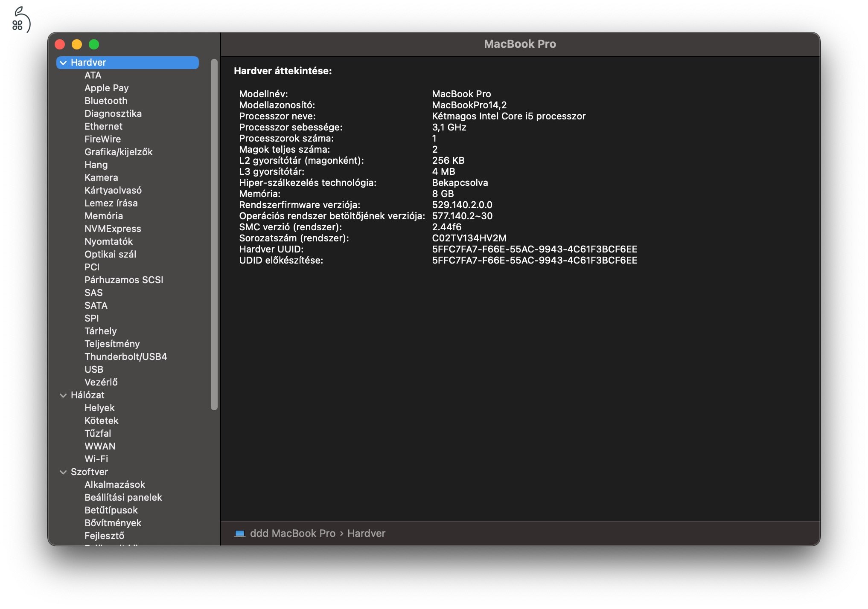
Task: Collapse the Hardver section
Action: [x=62, y=62]
